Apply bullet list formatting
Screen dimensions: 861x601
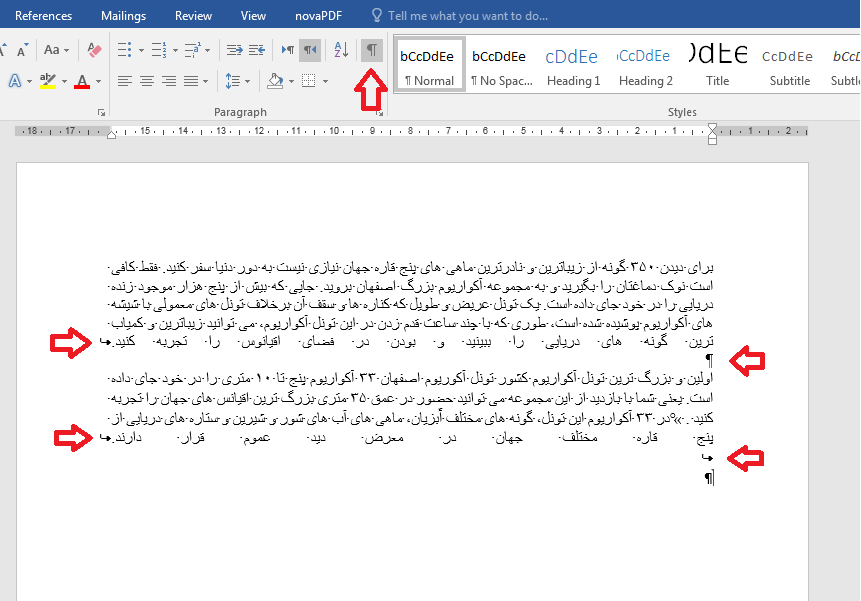click(125, 50)
